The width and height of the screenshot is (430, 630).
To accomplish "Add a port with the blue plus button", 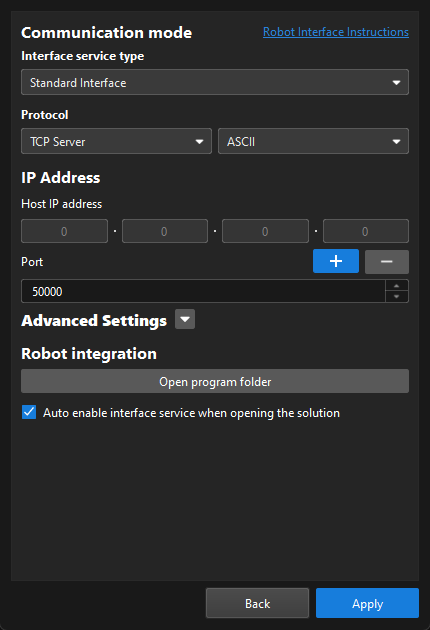I will tap(336, 261).
